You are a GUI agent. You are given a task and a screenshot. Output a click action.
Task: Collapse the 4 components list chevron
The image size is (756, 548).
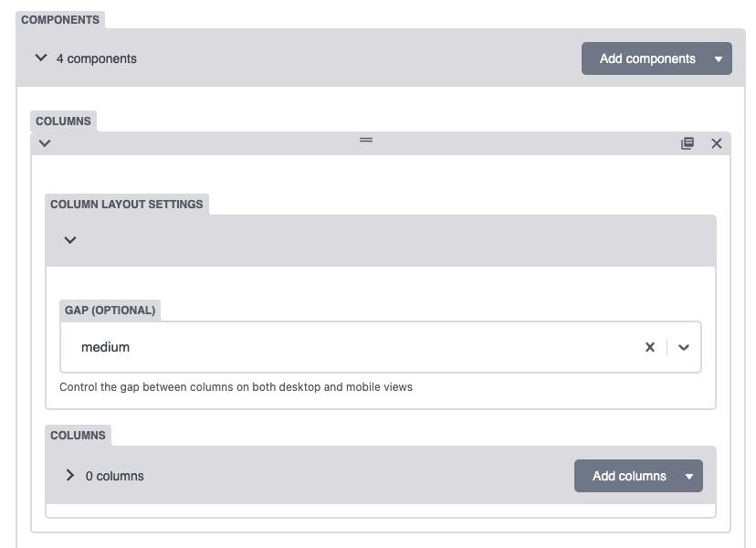(x=41, y=58)
